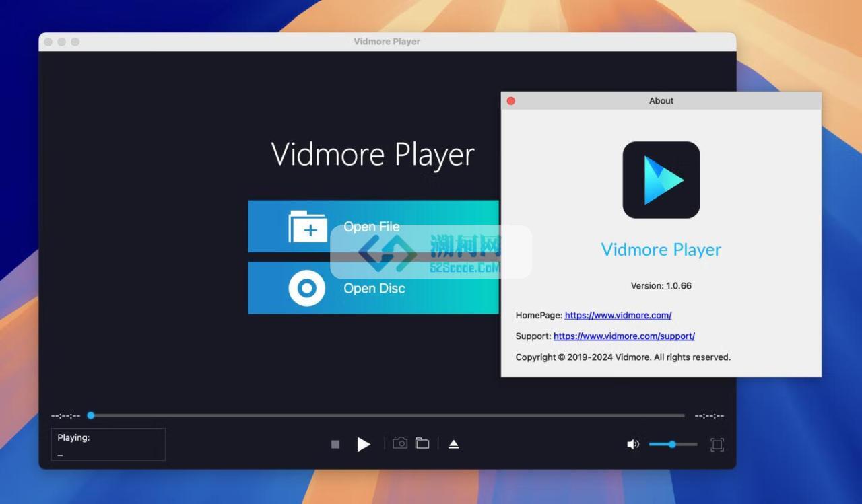Click the playback seek bar track

click(x=387, y=415)
